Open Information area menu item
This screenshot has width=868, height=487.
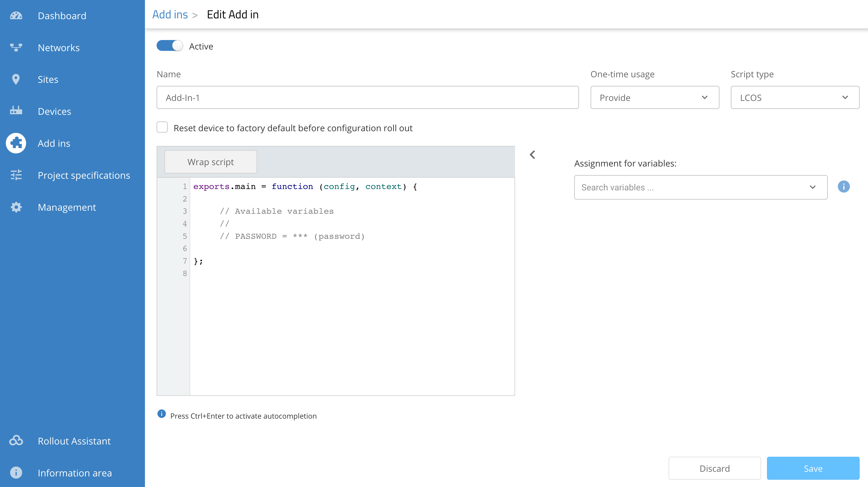pyautogui.click(x=74, y=473)
